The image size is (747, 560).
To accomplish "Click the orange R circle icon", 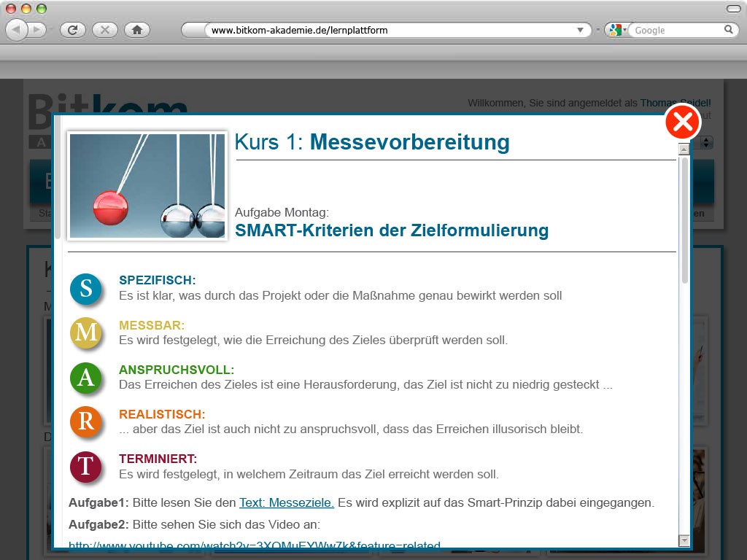I will pos(85,421).
